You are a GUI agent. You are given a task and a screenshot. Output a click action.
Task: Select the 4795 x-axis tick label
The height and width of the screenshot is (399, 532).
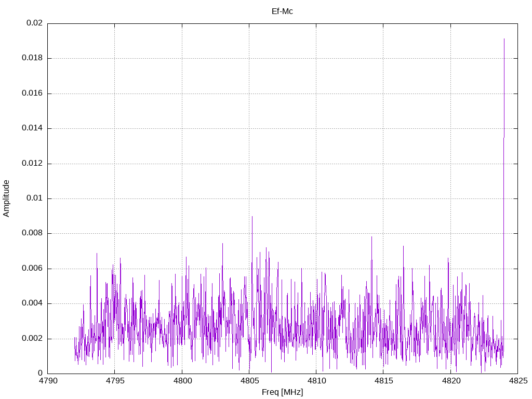point(115,381)
